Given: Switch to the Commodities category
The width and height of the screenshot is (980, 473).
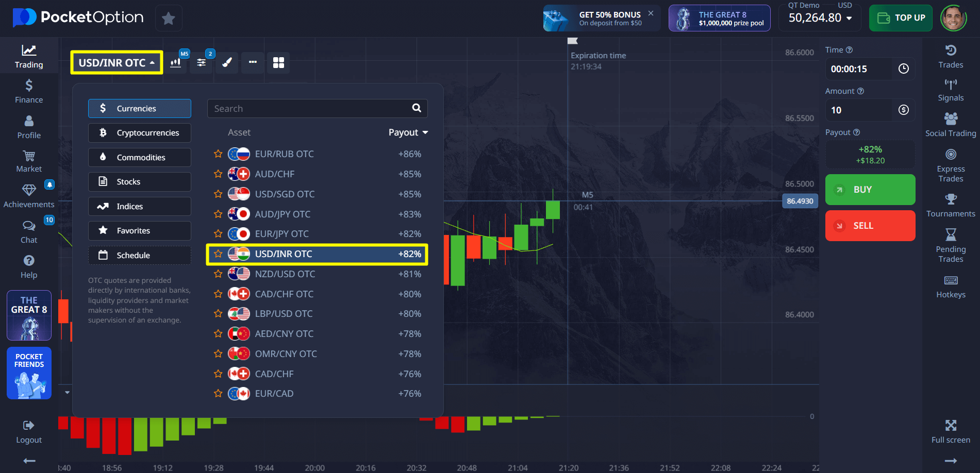Looking at the screenshot, I should click(140, 158).
